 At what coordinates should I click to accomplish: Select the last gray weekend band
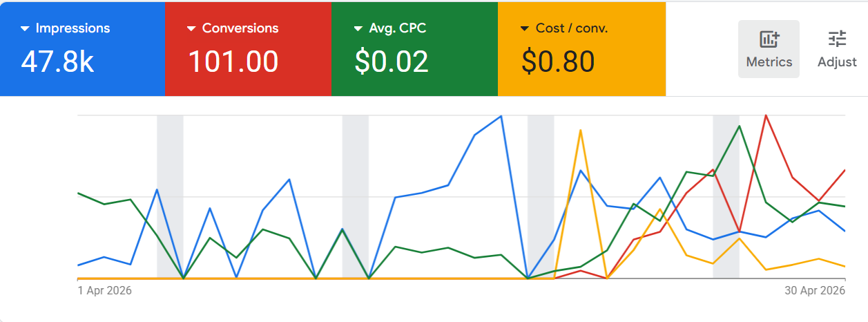(x=726, y=197)
